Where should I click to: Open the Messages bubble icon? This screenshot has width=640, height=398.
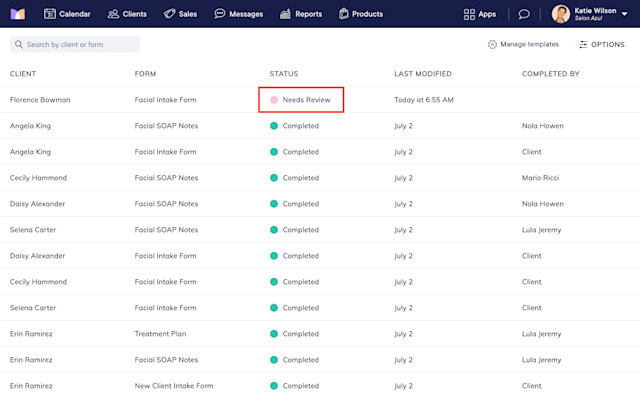pos(220,14)
